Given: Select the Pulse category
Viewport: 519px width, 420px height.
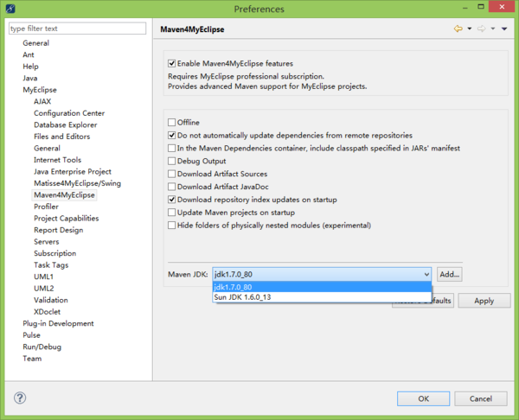Looking at the screenshot, I should pos(31,335).
